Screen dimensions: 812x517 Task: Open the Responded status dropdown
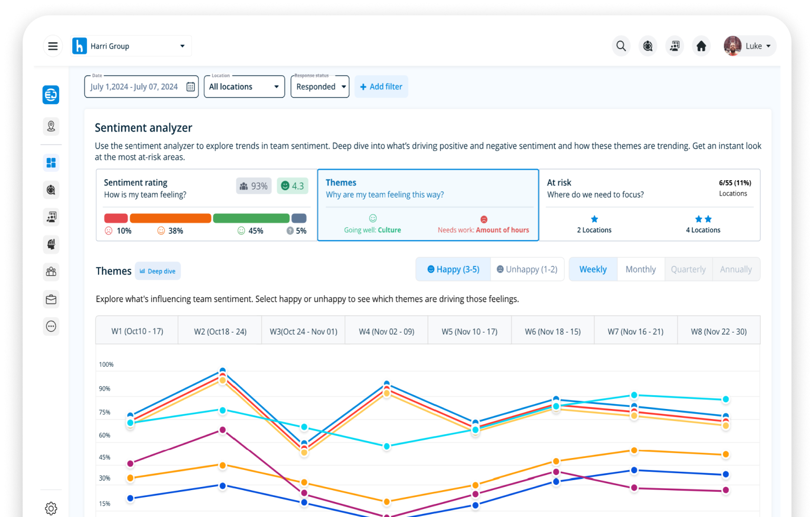coord(320,87)
